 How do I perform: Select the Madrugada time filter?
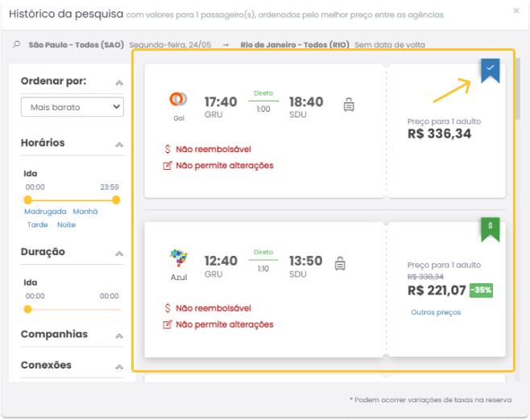[x=45, y=212]
